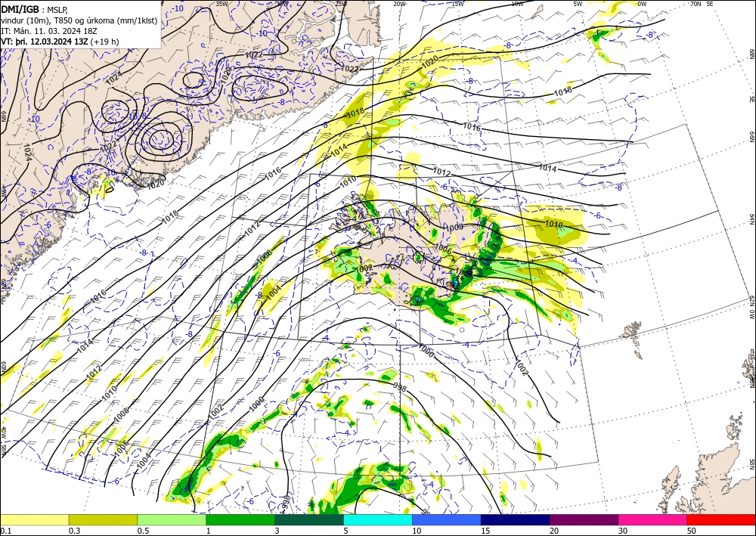Viewport: 756px width, 536px height.
Task: Click the 35W longitude label
Action: click(x=222, y=3)
